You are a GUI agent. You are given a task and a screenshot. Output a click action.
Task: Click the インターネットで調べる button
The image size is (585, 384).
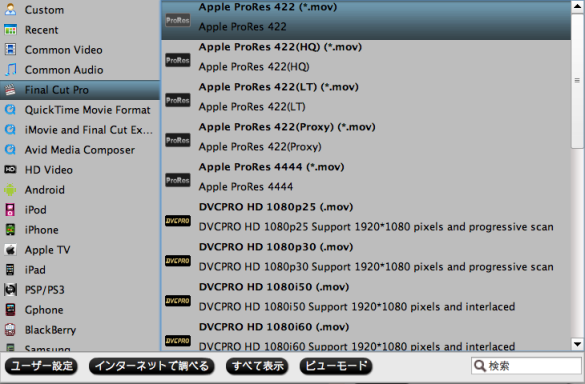click(151, 366)
